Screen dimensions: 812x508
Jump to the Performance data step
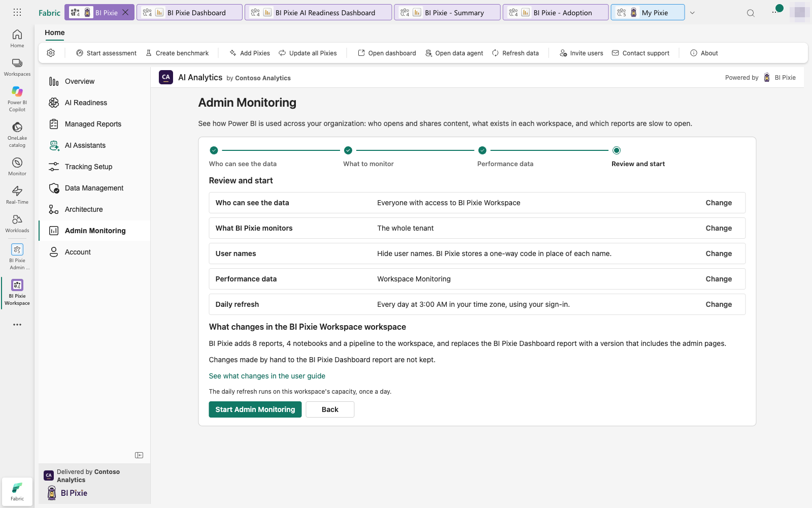[505, 157]
